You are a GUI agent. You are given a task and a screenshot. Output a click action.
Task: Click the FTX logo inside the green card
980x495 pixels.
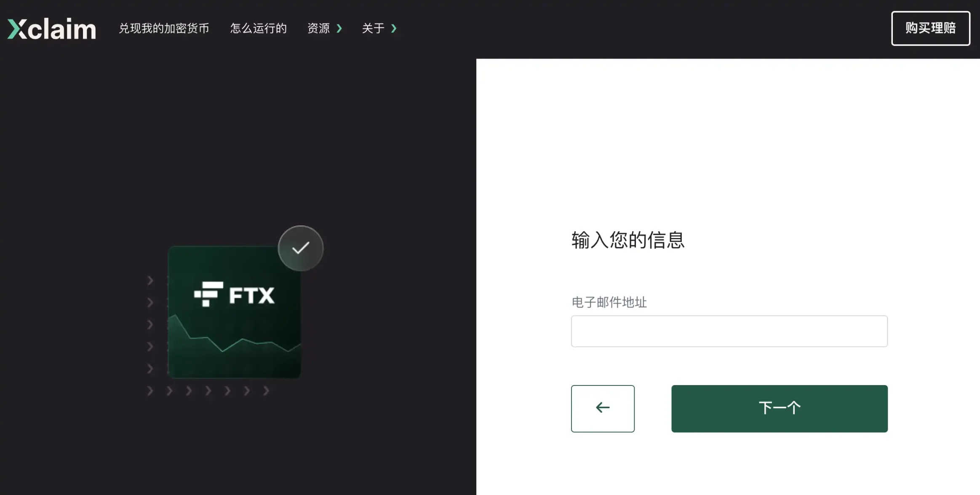[234, 295]
